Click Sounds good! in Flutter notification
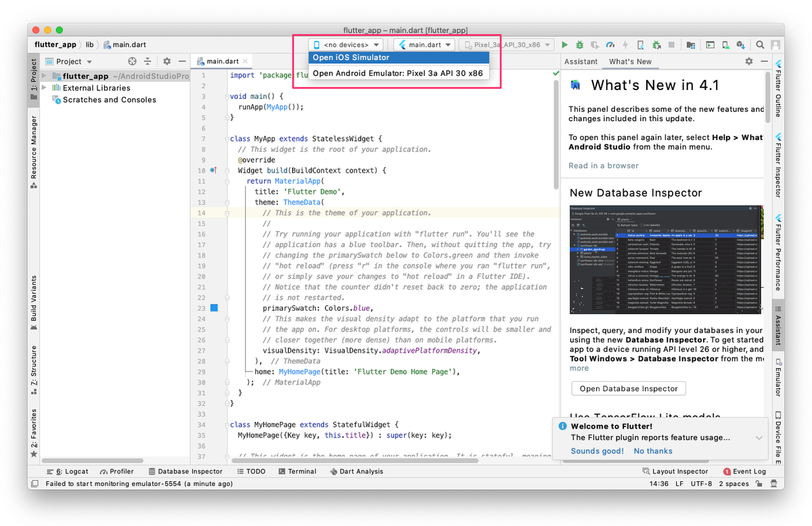Image resolution: width=812 pixels, height=526 pixels. pos(597,451)
